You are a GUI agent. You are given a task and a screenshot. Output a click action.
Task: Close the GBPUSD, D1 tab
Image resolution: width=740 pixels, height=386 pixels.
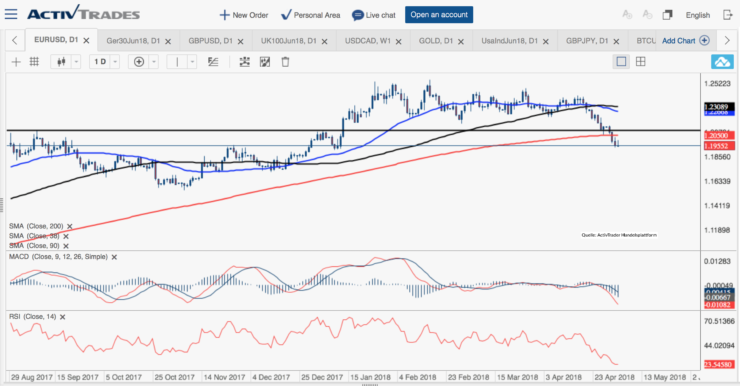click(x=240, y=42)
